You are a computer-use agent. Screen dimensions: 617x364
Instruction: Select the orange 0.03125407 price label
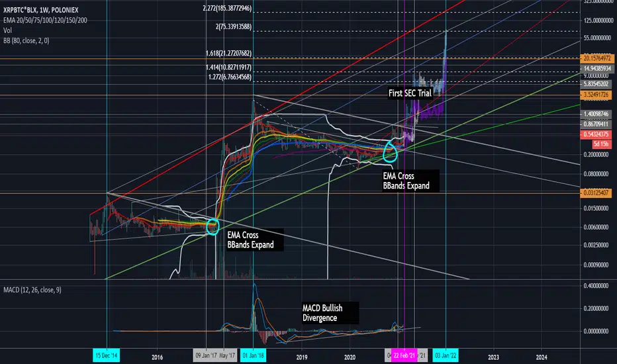coord(597,193)
